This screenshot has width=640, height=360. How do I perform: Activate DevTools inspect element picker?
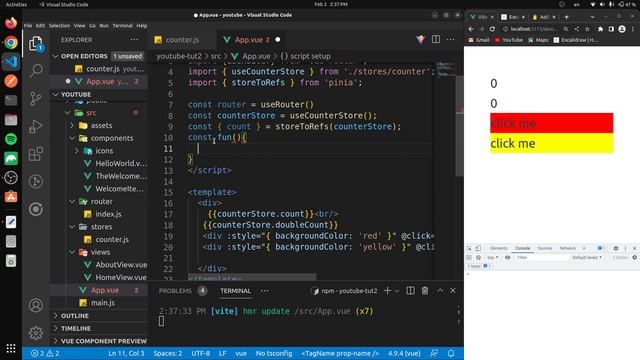tap(469, 248)
